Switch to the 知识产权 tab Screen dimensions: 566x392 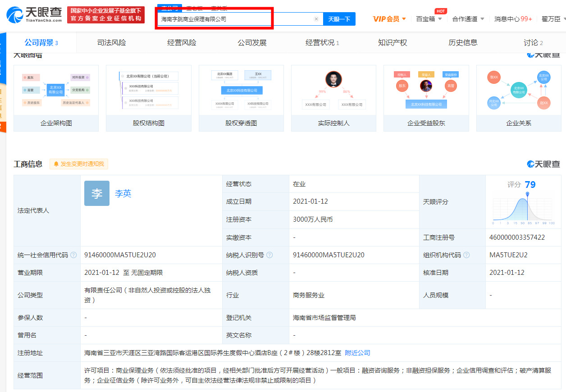pos(393,43)
